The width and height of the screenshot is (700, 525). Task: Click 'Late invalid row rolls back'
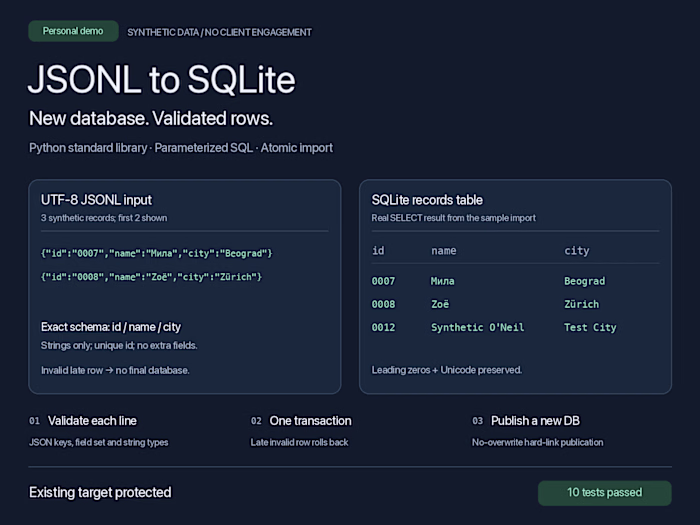coord(300,442)
